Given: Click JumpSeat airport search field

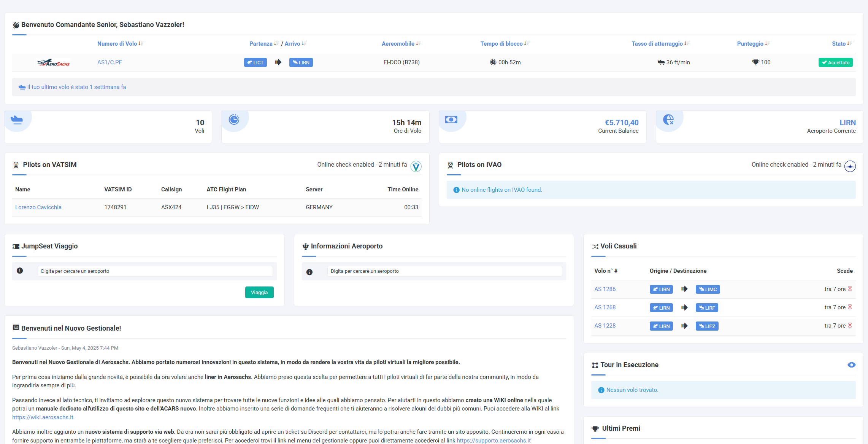Looking at the screenshot, I should pyautogui.click(x=155, y=271).
